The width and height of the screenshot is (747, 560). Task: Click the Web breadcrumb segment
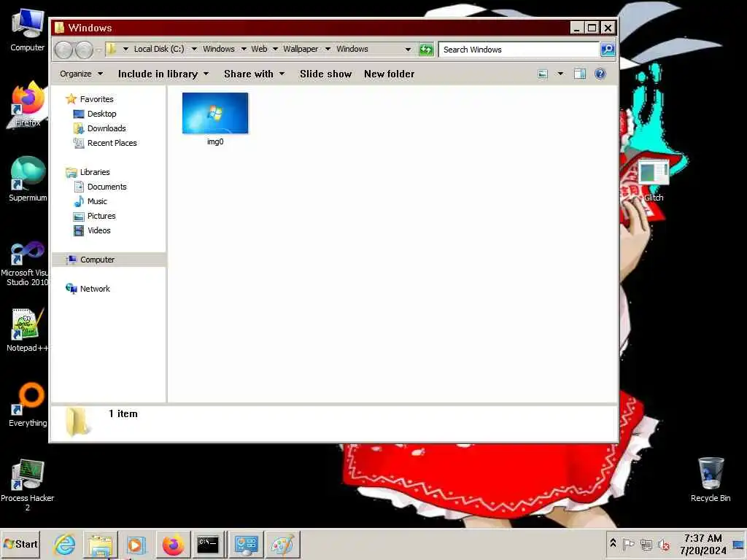(x=259, y=49)
